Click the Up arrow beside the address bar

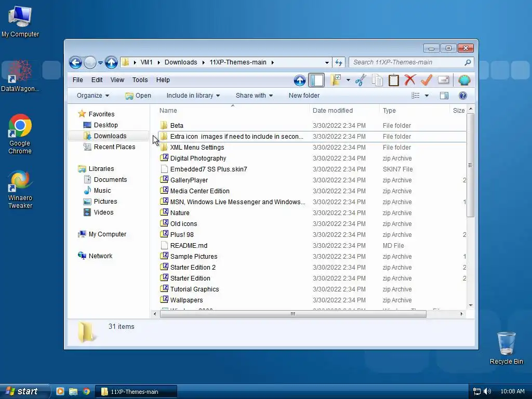tap(111, 62)
